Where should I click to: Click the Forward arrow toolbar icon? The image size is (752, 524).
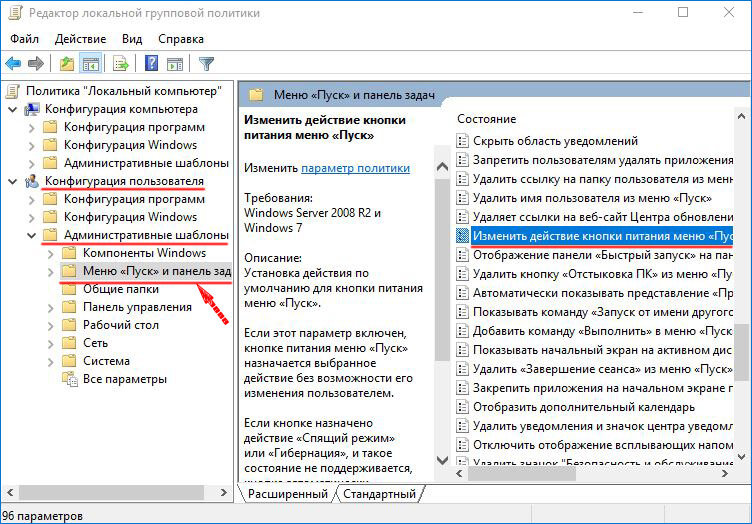point(35,63)
